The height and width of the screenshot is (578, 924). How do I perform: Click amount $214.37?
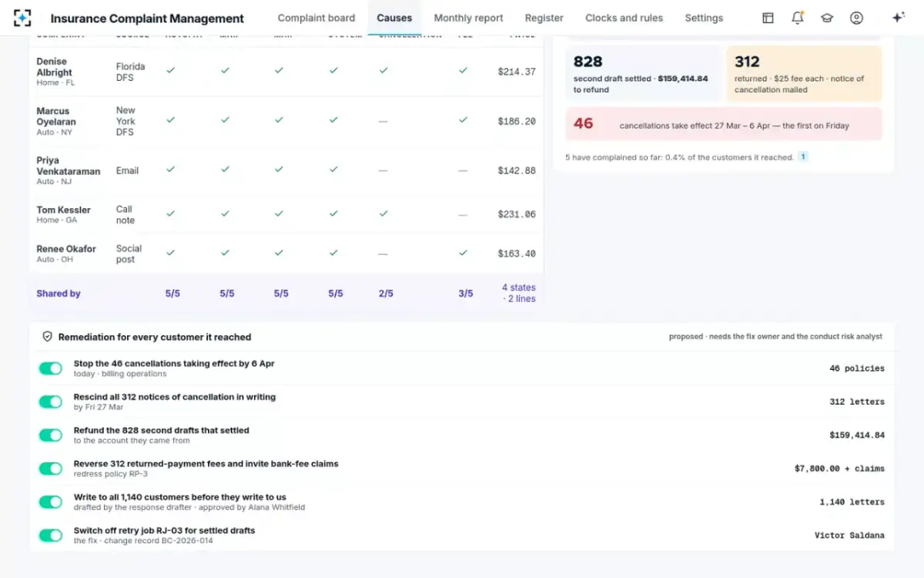(x=517, y=72)
